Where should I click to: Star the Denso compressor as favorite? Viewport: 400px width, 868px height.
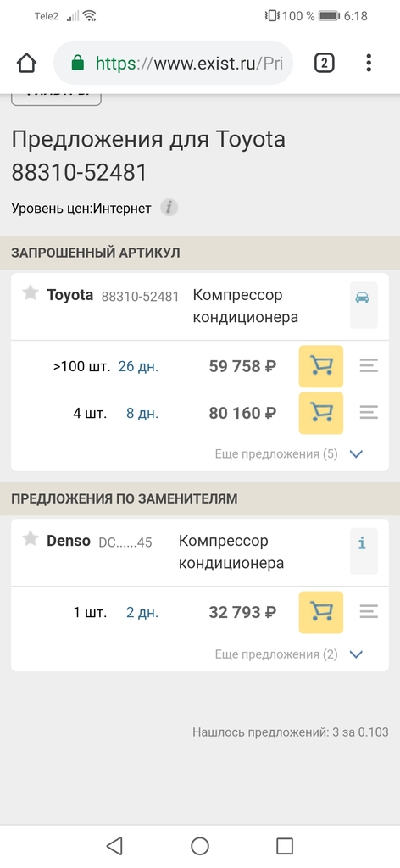coord(30,539)
